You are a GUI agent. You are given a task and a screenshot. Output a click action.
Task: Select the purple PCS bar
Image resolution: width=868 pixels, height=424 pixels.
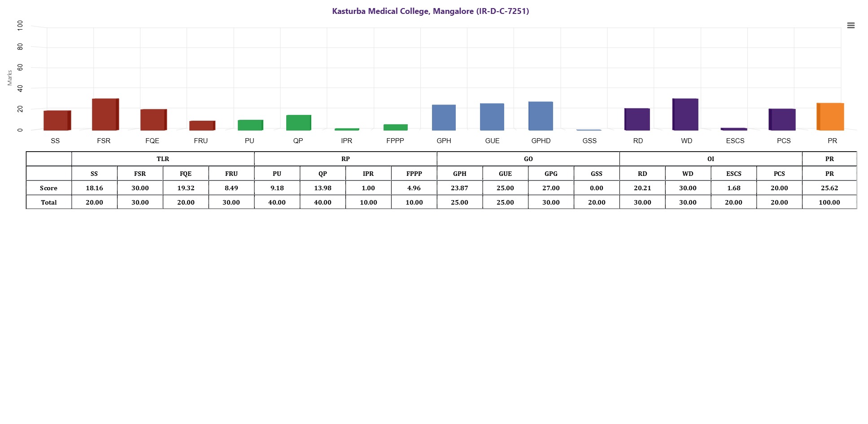pos(782,119)
